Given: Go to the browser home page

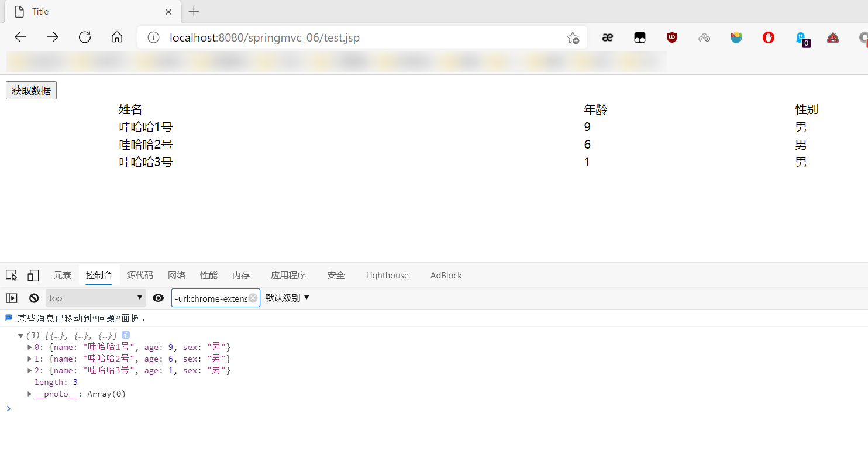Looking at the screenshot, I should click(x=117, y=37).
